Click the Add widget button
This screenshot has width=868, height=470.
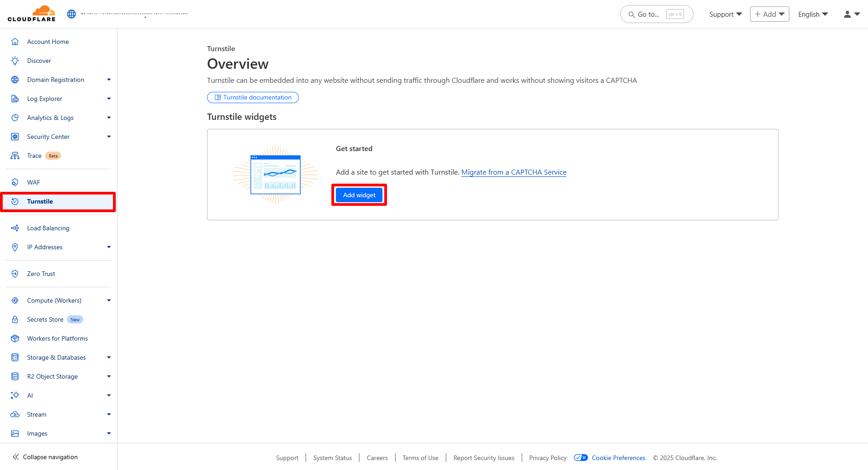[x=359, y=195]
